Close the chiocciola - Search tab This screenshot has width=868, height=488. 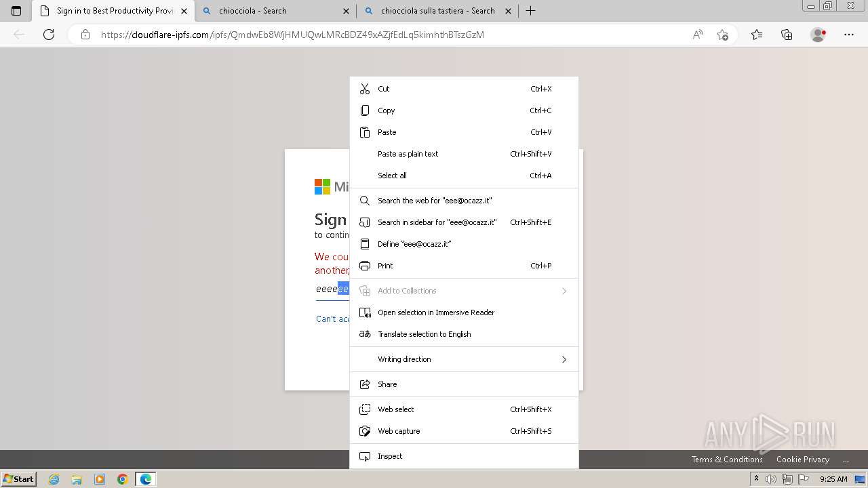coord(346,11)
